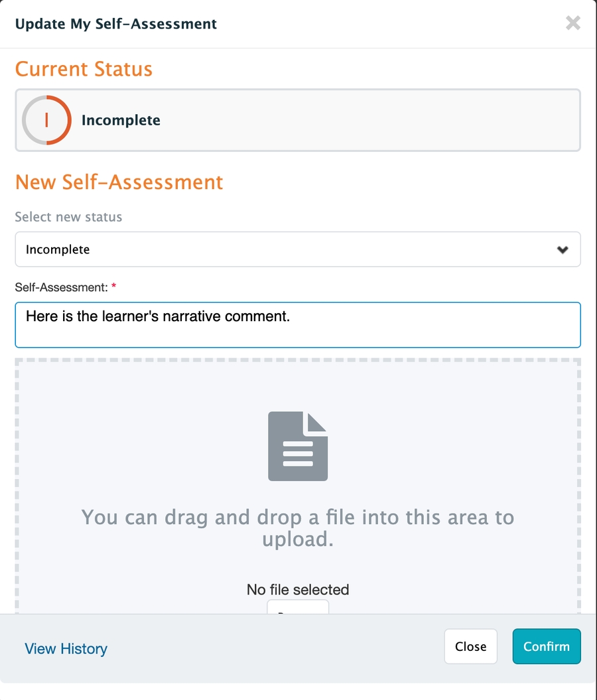Click the bold Incomplete current status text

click(x=121, y=120)
